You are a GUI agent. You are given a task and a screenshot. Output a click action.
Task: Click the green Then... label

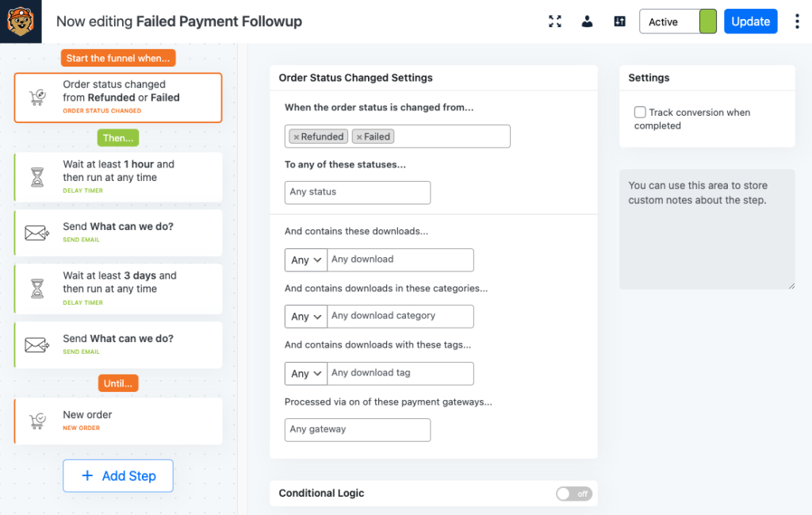(118, 138)
